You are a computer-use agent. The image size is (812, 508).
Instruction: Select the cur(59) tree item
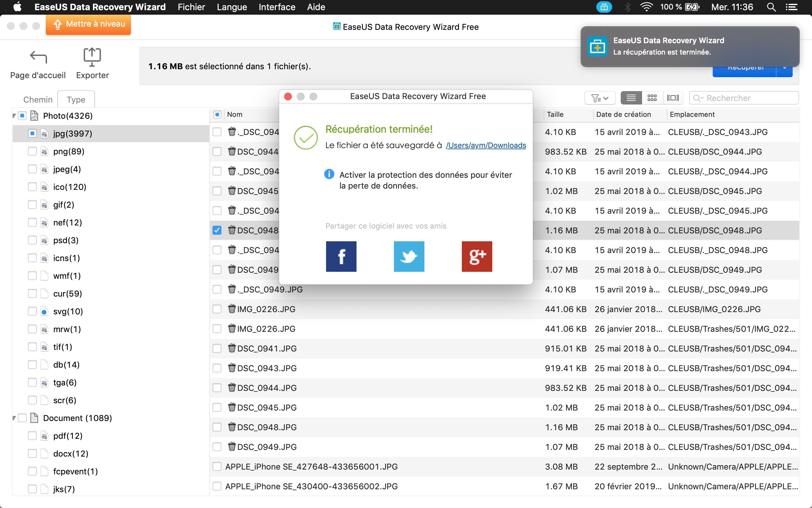click(x=68, y=294)
